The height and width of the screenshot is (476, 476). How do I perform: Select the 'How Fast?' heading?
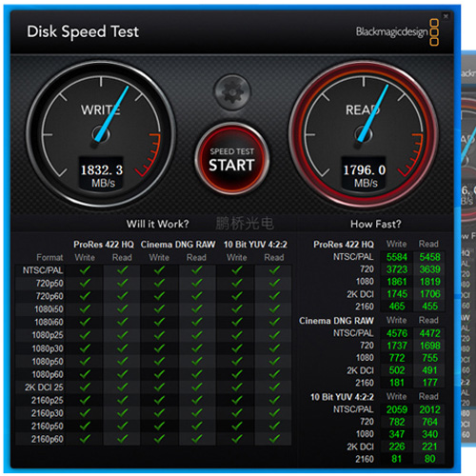pos(376,224)
